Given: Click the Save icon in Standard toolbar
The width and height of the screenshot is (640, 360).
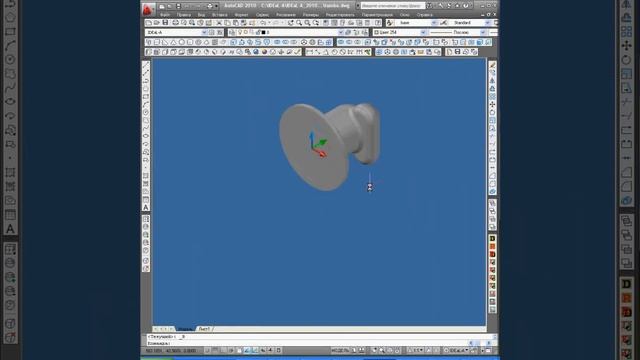Looking at the screenshot, I should (165, 23).
